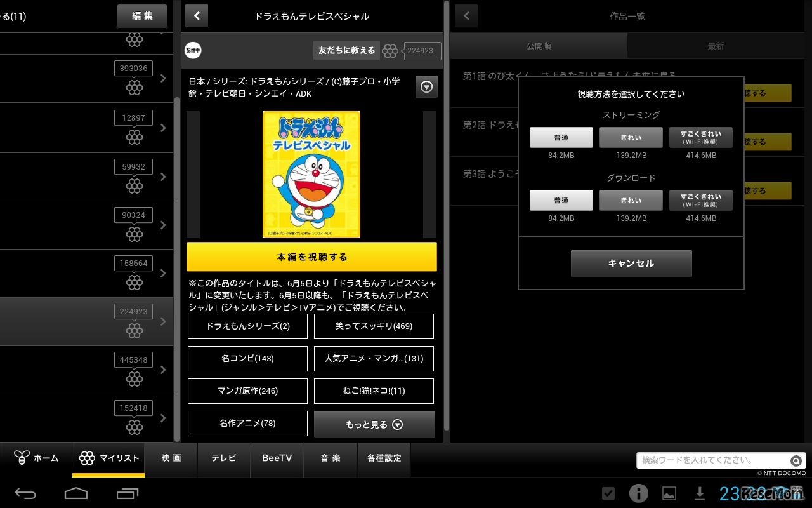Screen dimensions: 812x508
Task: Open the info (i) icon in the system tray
Action: coord(639,493)
